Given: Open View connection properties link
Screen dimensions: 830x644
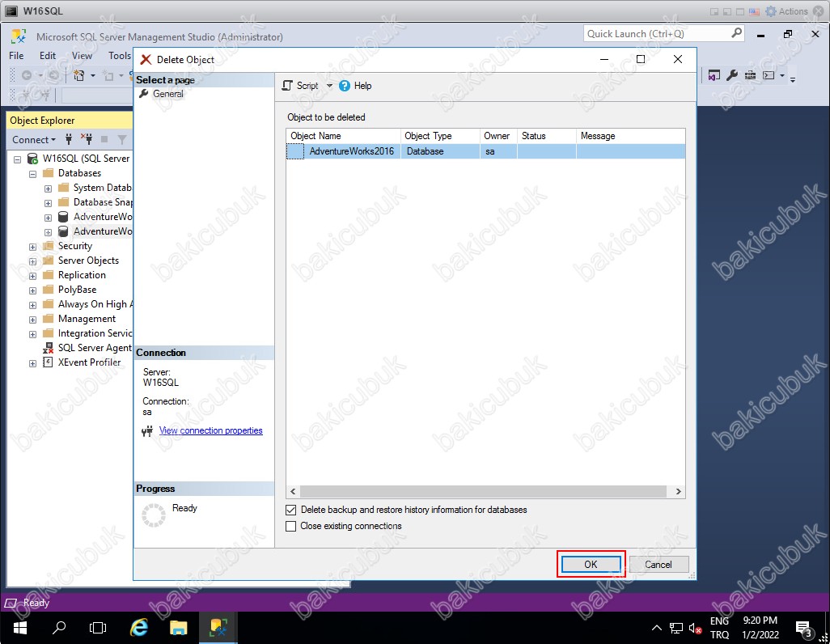Looking at the screenshot, I should pos(210,430).
